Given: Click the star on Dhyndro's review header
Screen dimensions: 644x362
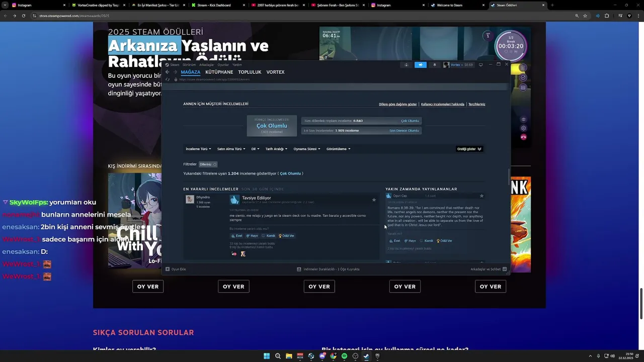Looking at the screenshot, I should [374, 200].
